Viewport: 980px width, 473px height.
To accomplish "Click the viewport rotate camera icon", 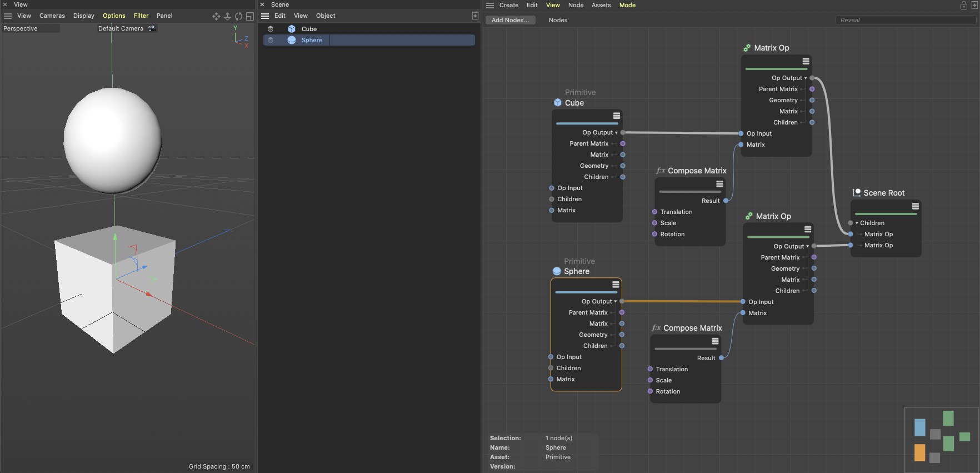I will tap(238, 16).
